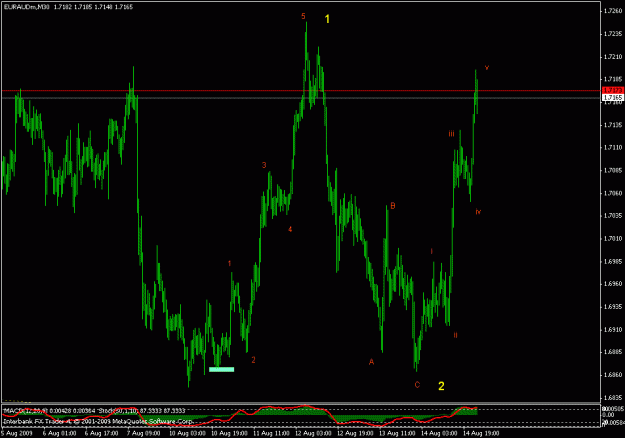Select the yellow wave 1 label
Image resolution: width=625 pixels, height=438 pixels.
coord(327,19)
